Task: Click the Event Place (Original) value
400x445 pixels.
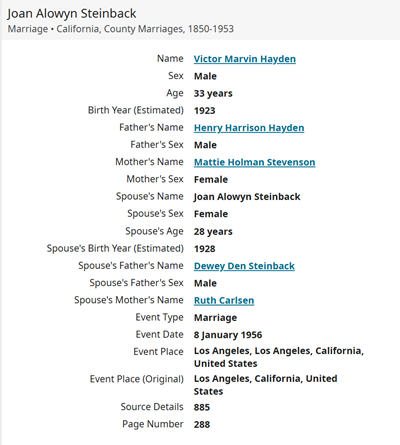Action: (x=266, y=385)
